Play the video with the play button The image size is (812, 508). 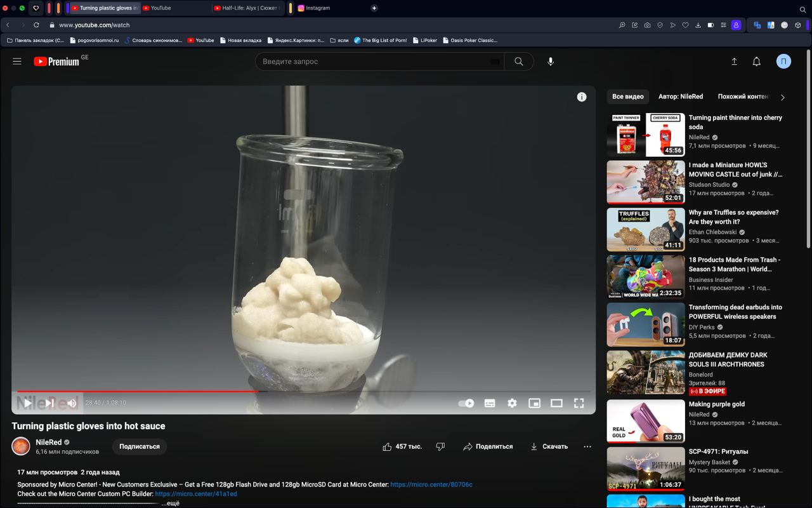tap(28, 403)
